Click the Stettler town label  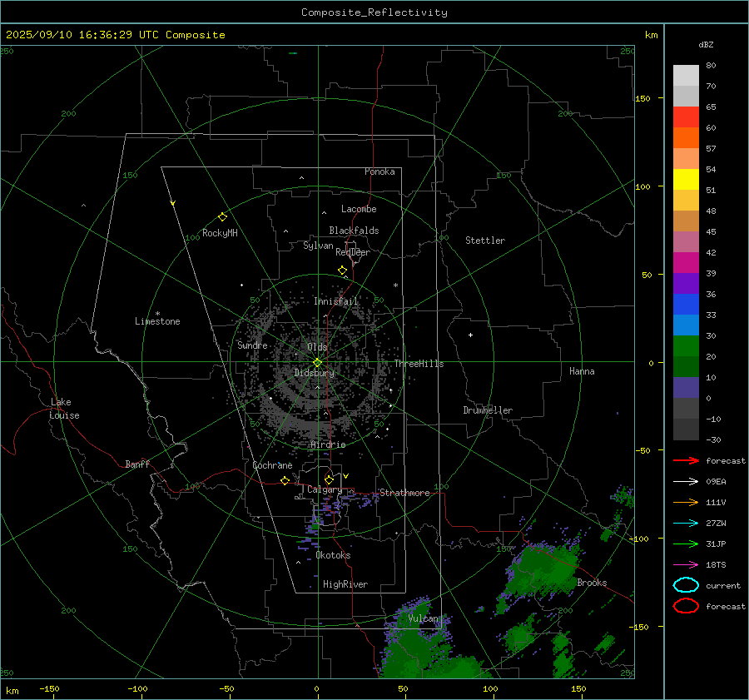pyautogui.click(x=485, y=241)
